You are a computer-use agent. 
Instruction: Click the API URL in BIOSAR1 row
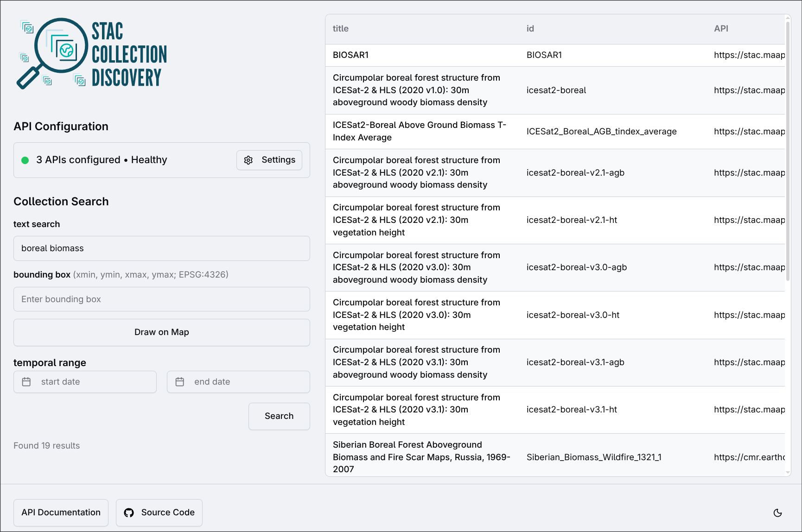tap(749, 55)
